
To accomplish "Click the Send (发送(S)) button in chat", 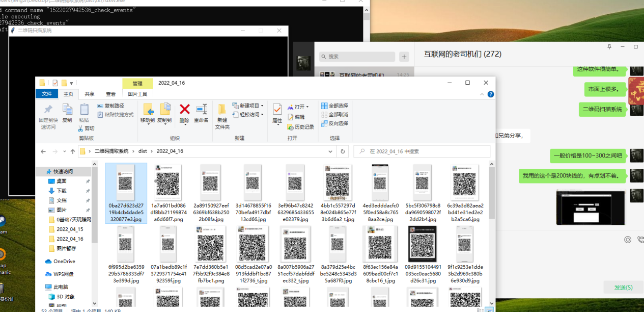I will (x=623, y=288).
